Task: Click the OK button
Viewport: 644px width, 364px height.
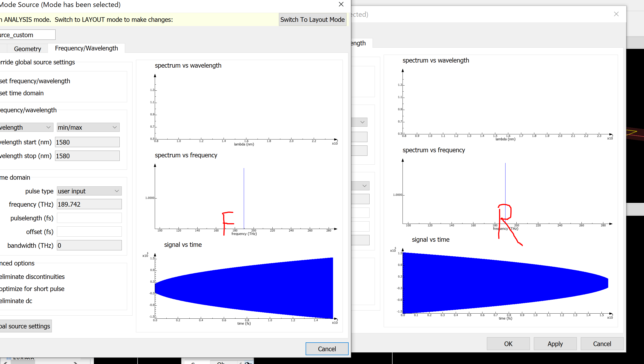Action: coord(508,344)
